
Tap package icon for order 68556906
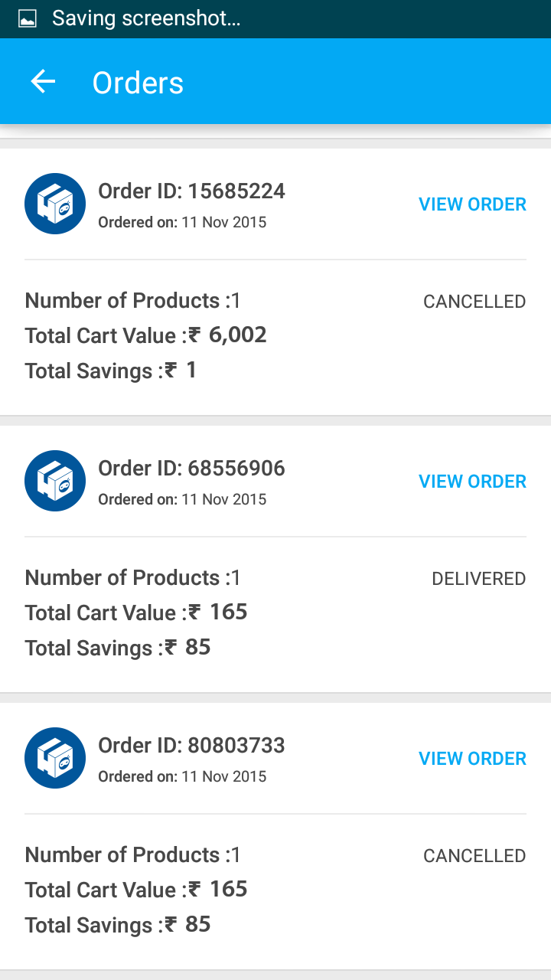click(x=55, y=481)
